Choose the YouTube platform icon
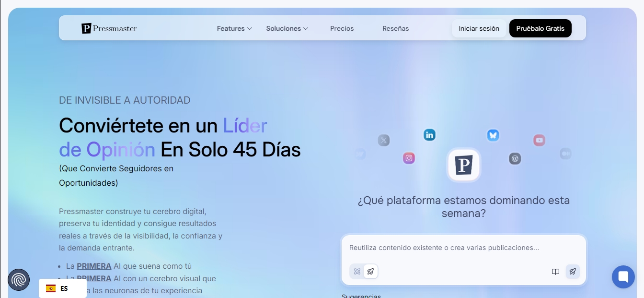This screenshot has height=298, width=644. 540,140
